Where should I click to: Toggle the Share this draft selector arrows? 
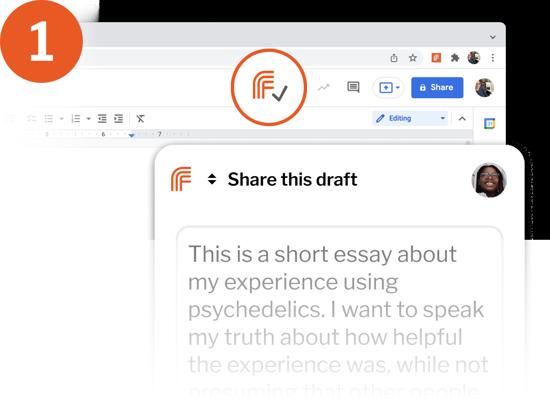[x=212, y=179]
